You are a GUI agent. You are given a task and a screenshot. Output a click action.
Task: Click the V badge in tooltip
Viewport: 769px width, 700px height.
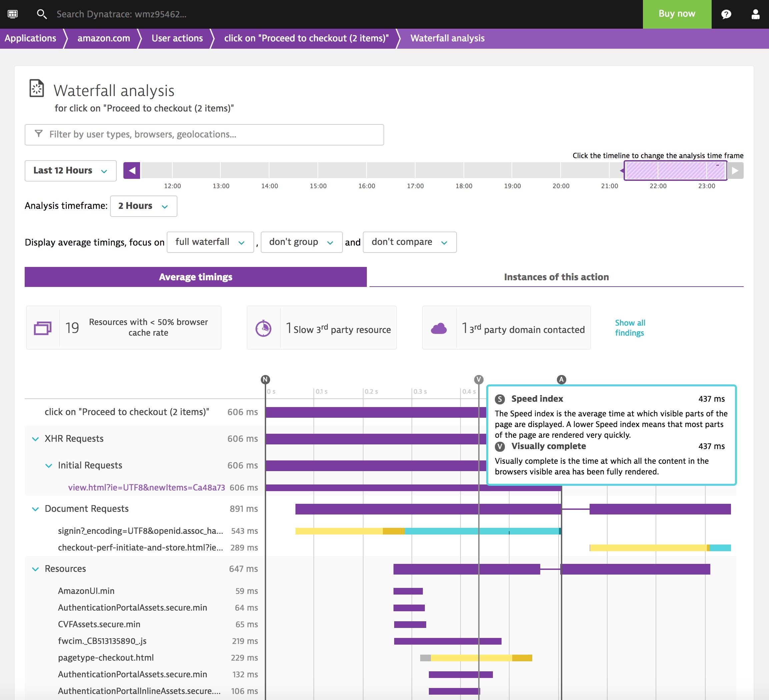tap(500, 446)
